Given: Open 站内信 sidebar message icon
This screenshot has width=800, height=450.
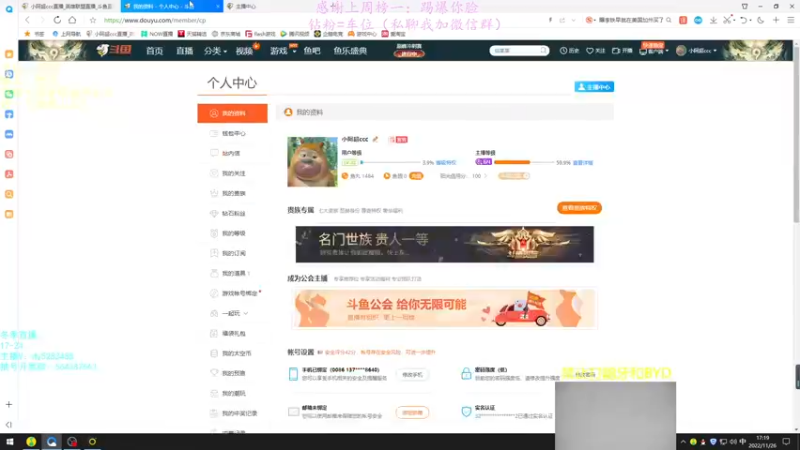Looking at the screenshot, I should click(214, 153).
